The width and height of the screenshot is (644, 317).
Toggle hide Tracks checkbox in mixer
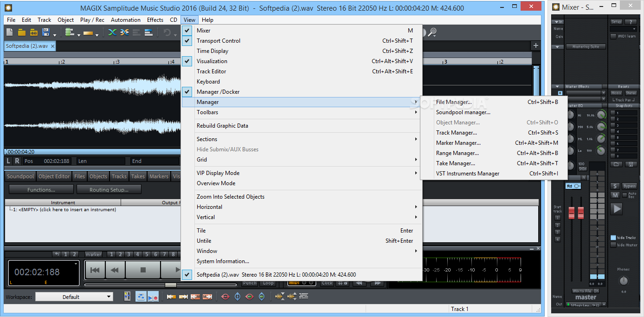click(x=613, y=238)
